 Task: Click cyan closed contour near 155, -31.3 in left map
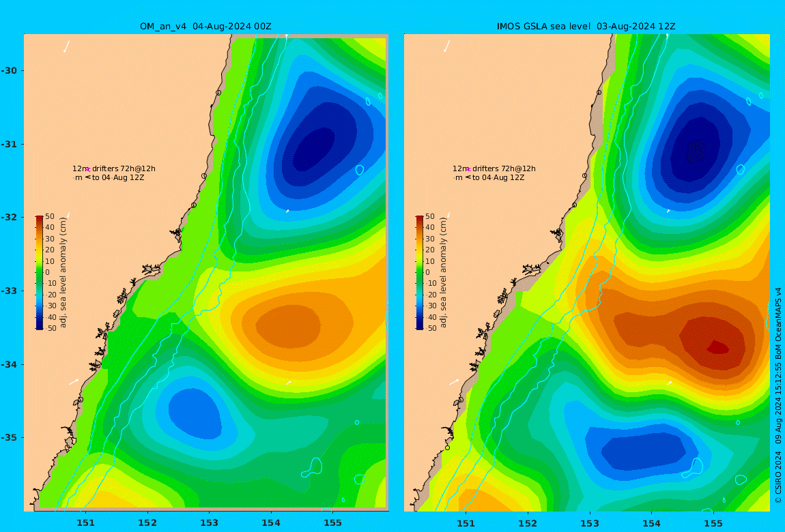[360, 170]
